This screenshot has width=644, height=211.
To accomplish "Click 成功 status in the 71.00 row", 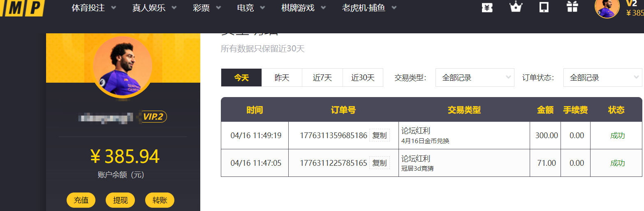I will tap(617, 163).
